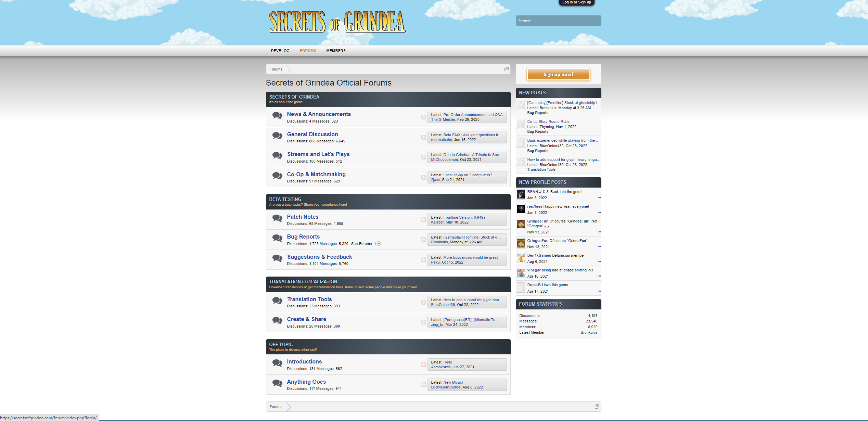Open the FORUMS navigation tab
Viewport: 868px width, 421px height.
[x=308, y=51]
